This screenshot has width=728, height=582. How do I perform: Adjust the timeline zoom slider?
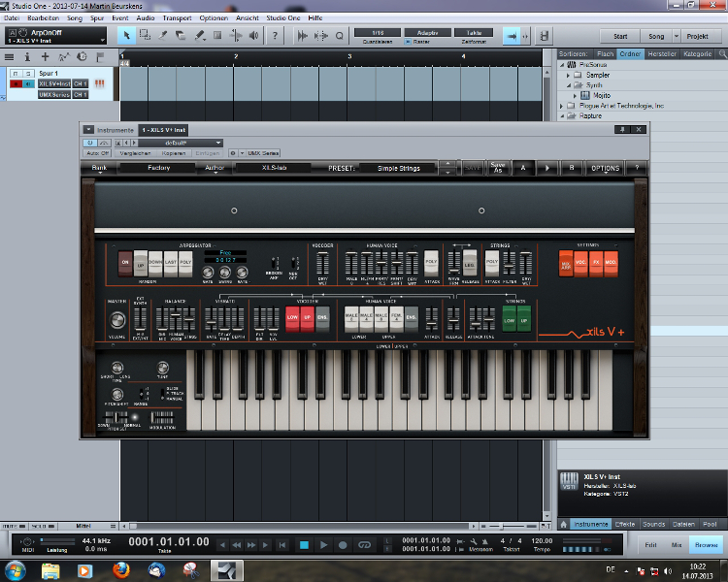[x=507, y=527]
